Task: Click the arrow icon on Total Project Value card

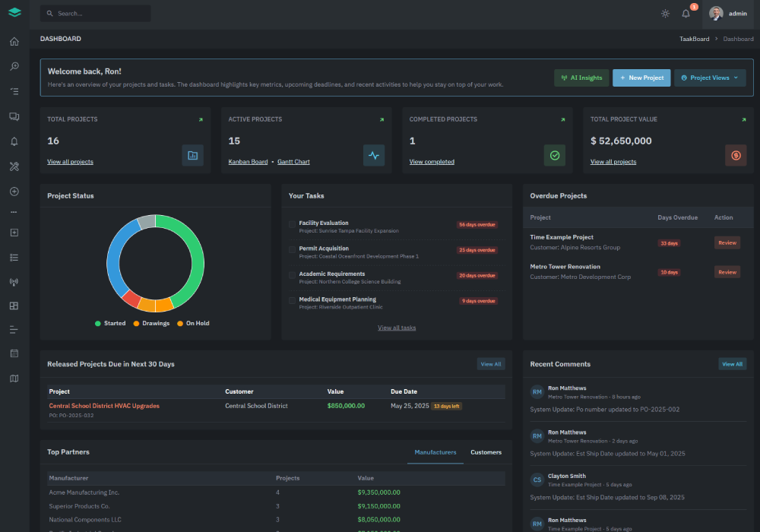Action: [744, 119]
